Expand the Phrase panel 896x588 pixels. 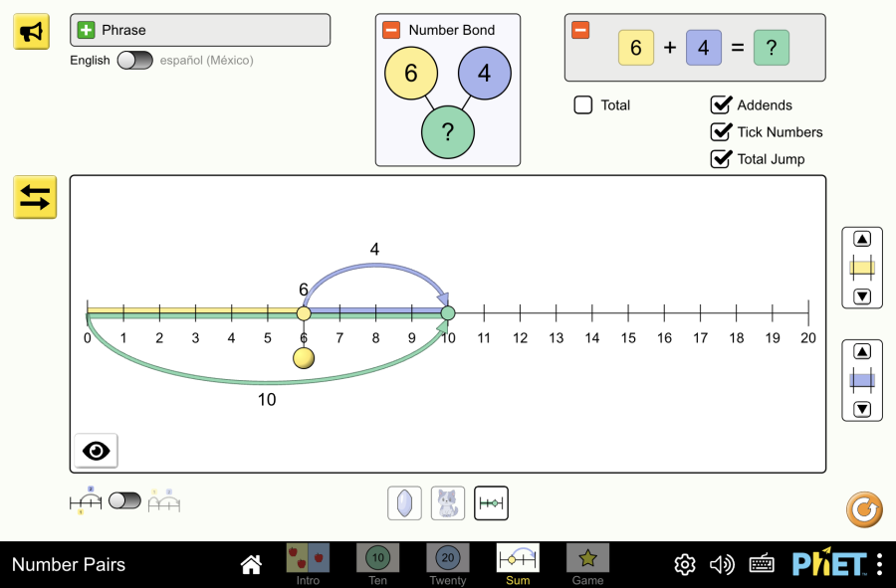[87, 31]
